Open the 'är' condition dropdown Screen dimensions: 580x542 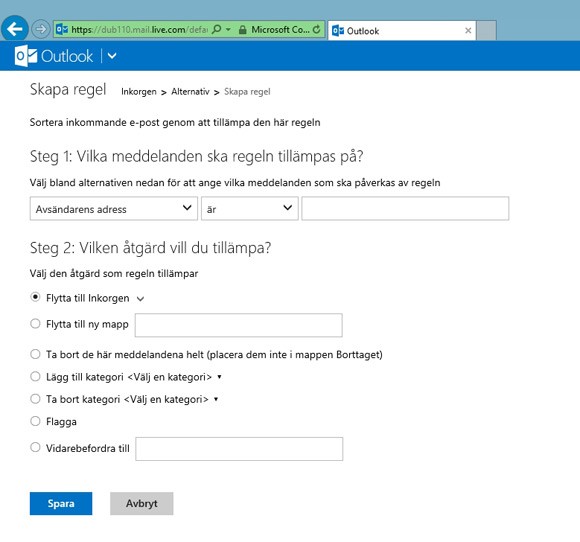pos(250,209)
